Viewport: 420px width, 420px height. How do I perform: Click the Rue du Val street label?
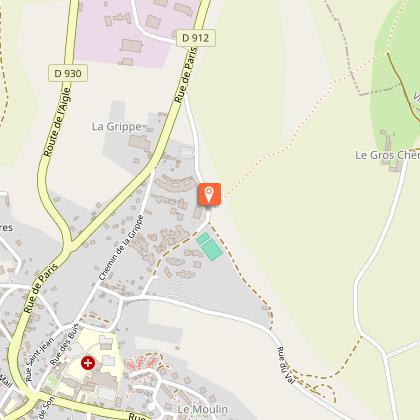tap(286, 365)
